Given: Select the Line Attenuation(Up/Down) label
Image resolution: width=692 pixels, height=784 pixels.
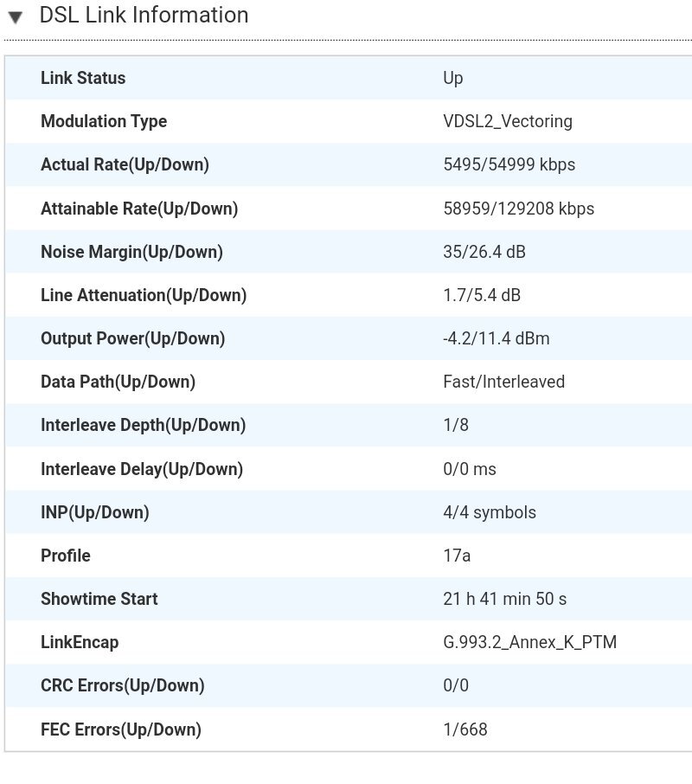Looking at the screenshot, I should coord(144,295).
